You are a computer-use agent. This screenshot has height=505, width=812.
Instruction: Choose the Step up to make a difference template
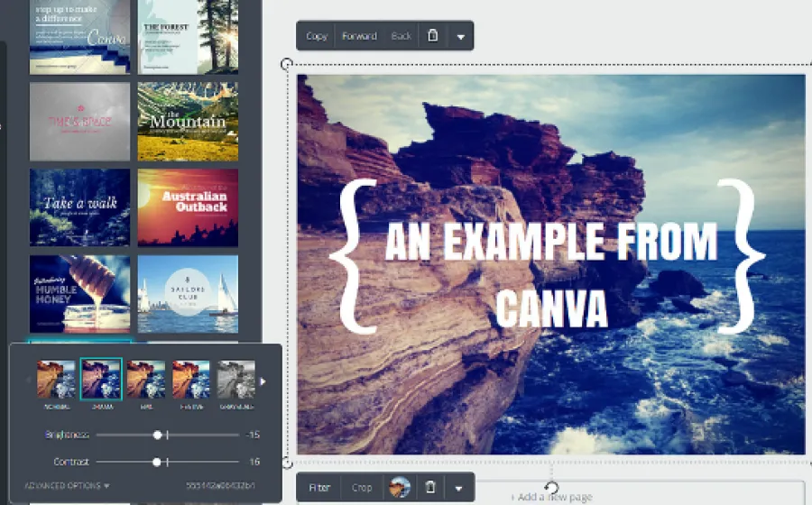coord(79,37)
